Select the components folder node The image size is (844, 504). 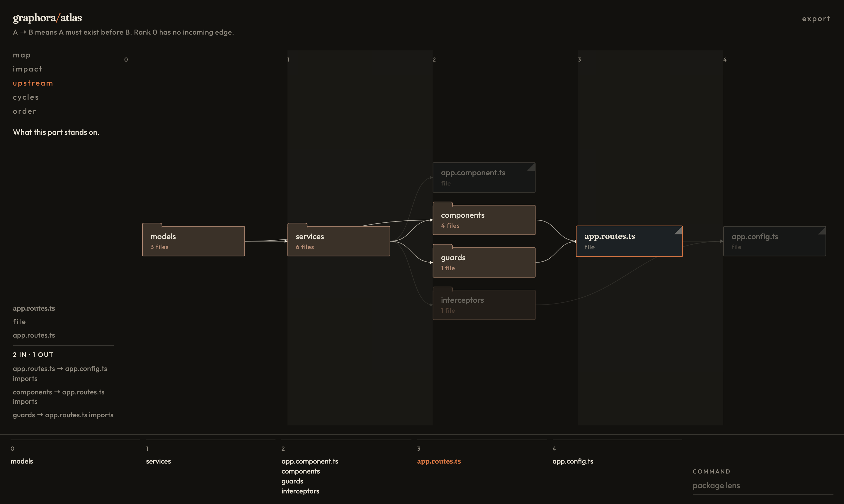(x=484, y=220)
